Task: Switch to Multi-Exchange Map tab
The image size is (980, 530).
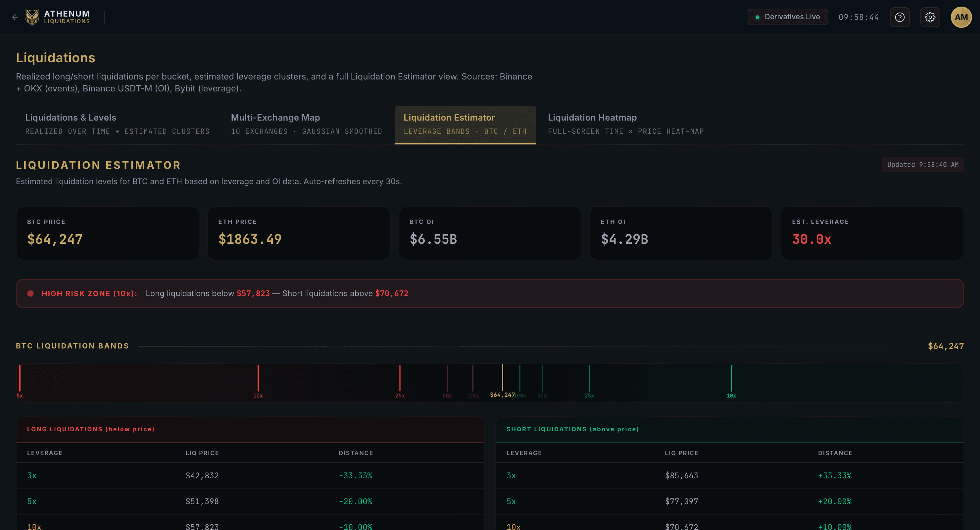Action: pos(307,125)
